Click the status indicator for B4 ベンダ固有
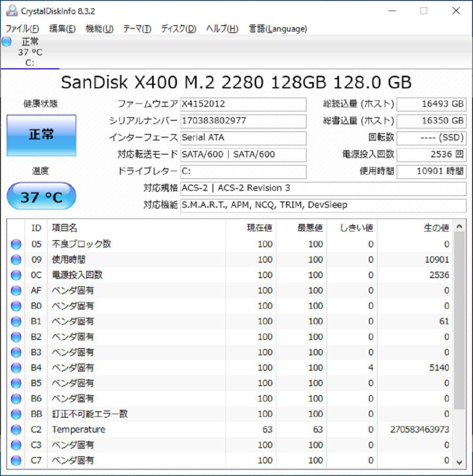 pos(15,367)
